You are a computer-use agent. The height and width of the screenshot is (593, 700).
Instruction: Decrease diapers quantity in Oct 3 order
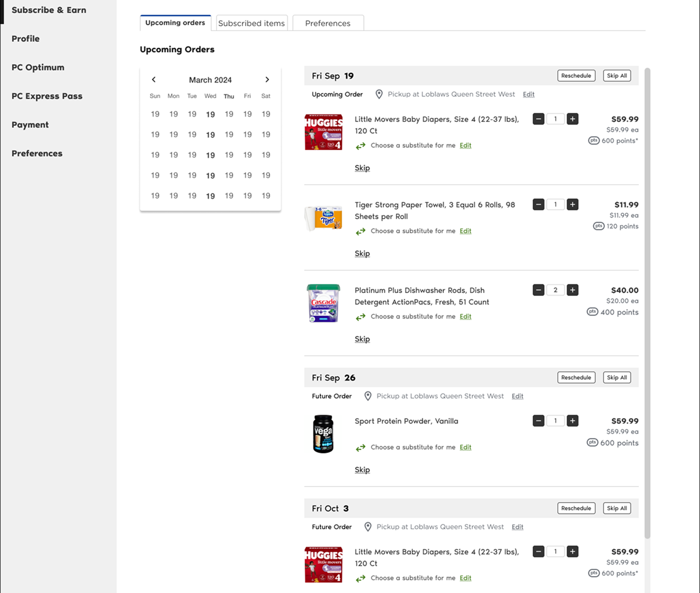pos(538,552)
